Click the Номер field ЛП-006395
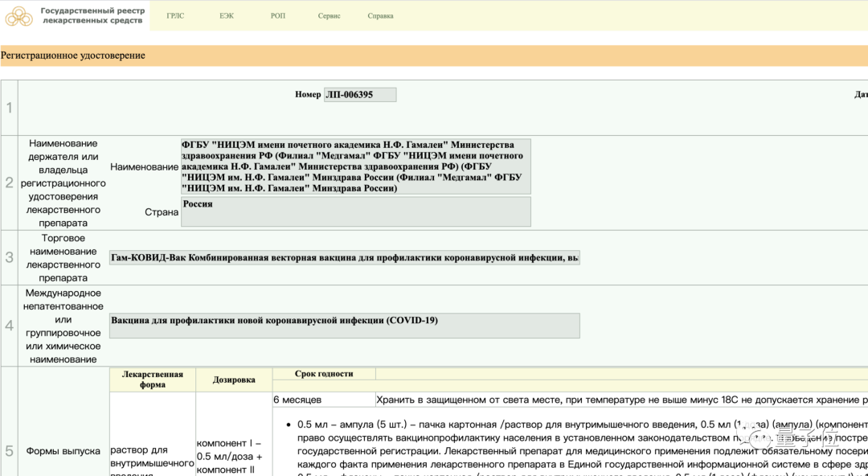Image resolution: width=868 pixels, height=476 pixels. click(360, 95)
